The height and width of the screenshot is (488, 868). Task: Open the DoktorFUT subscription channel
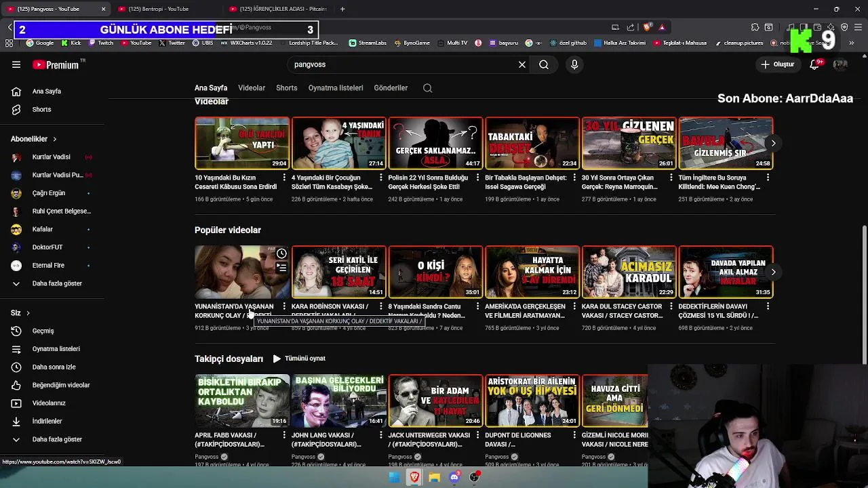tap(52, 247)
